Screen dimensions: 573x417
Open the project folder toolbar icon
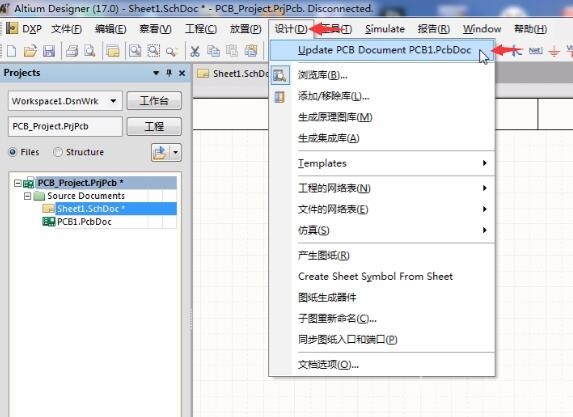pos(113,51)
